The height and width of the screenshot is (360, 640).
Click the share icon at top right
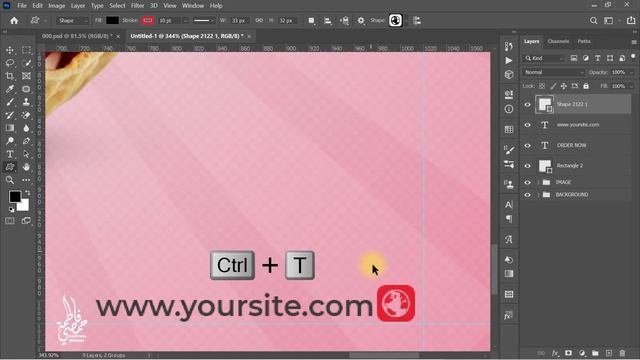[631, 20]
